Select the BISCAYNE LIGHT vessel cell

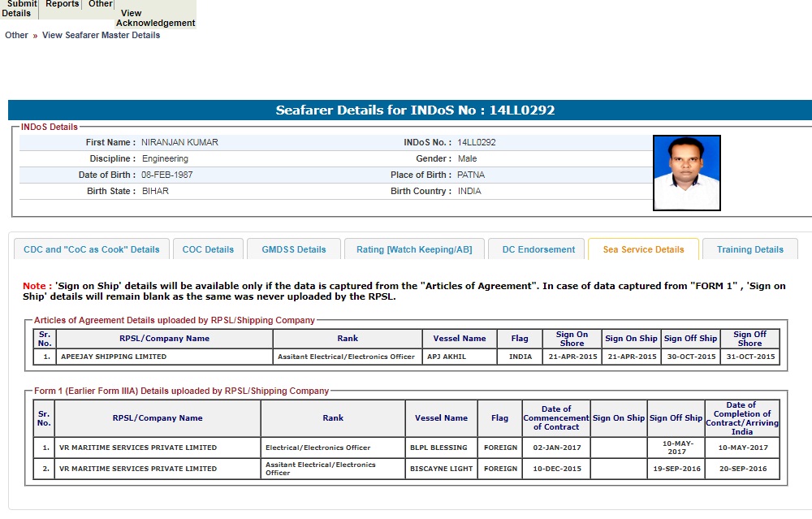click(441, 469)
